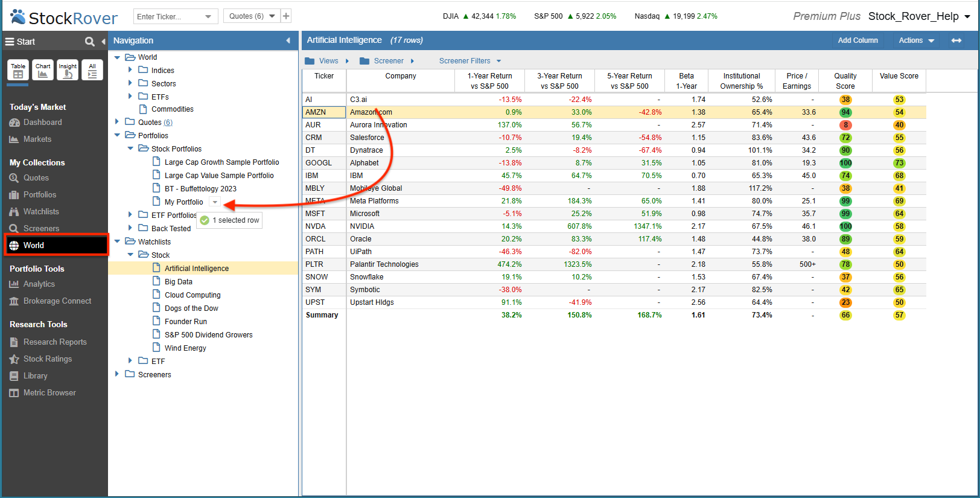Add a new tab with plus button
This screenshot has width=980, height=498.
pyautogui.click(x=286, y=16)
